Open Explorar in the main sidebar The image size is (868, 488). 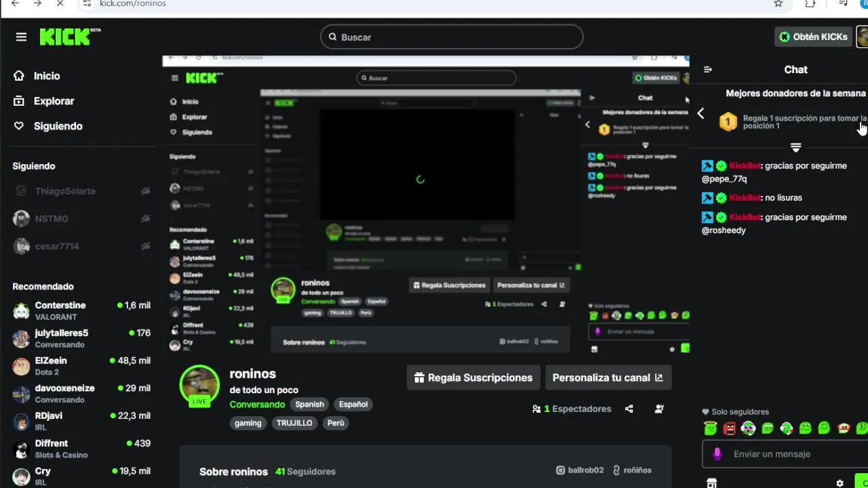click(54, 101)
